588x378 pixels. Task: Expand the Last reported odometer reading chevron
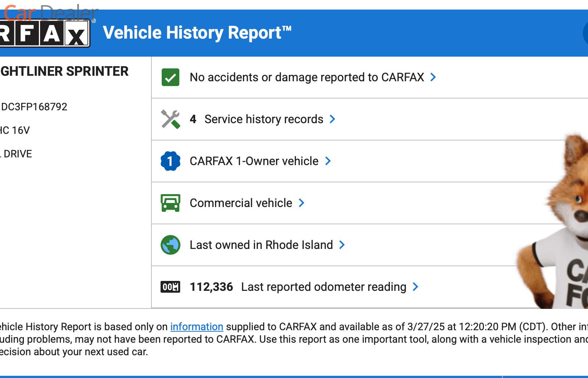[x=416, y=287]
